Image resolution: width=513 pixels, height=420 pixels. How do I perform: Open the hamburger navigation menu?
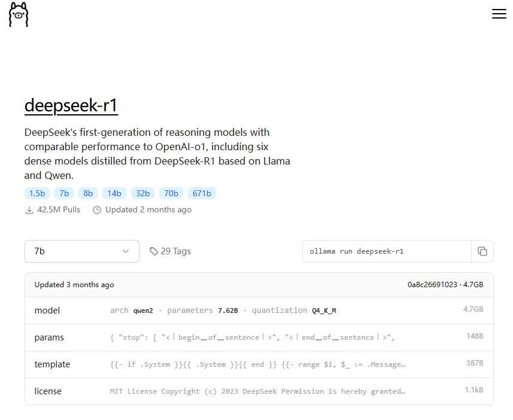click(x=499, y=14)
